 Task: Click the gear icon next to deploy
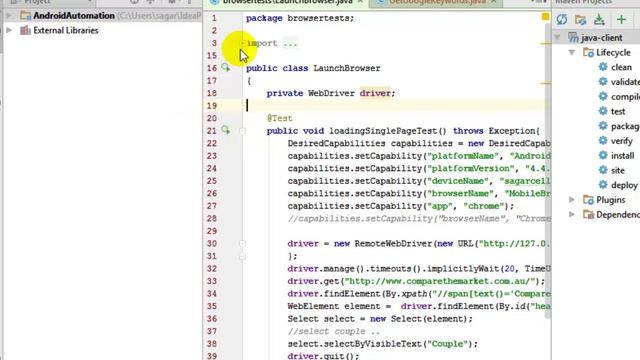[603, 184]
